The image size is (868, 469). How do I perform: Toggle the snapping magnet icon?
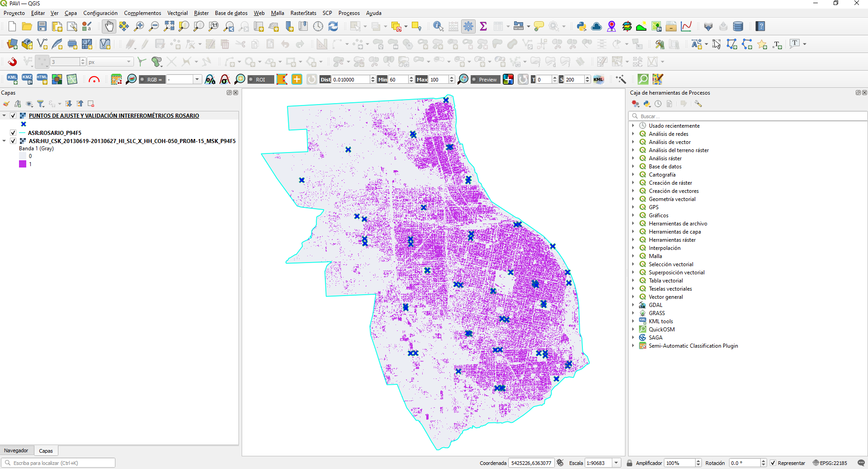click(12, 62)
